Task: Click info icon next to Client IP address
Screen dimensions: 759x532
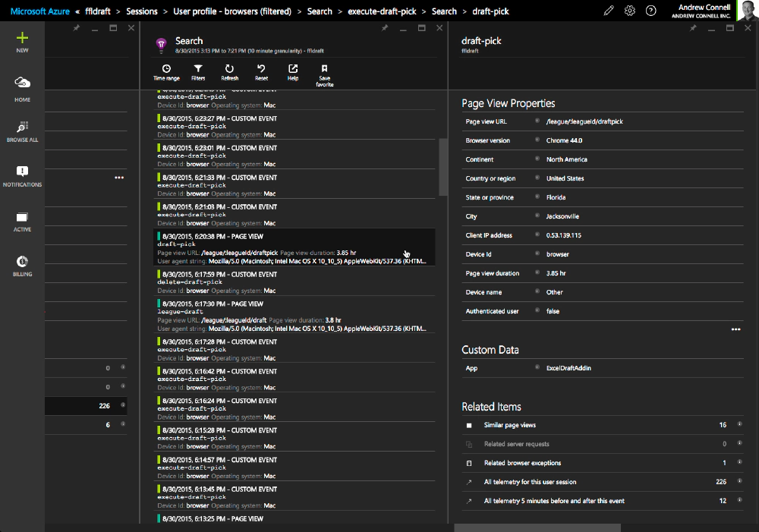Action: 537,235
